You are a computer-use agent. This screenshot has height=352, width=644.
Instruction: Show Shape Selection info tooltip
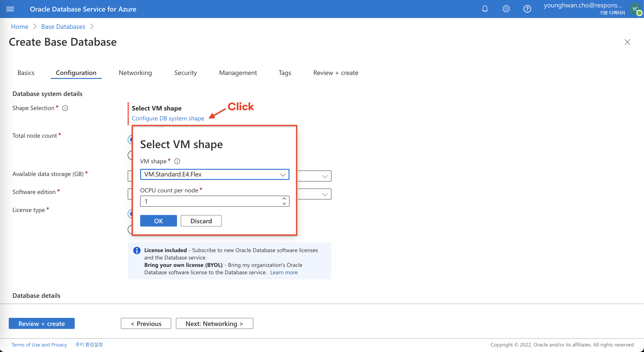pos(65,108)
